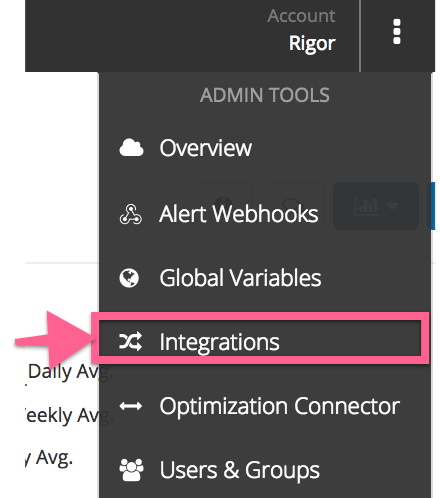Click the Account label in header
Viewport: 440px width, 498px height.
301,16
